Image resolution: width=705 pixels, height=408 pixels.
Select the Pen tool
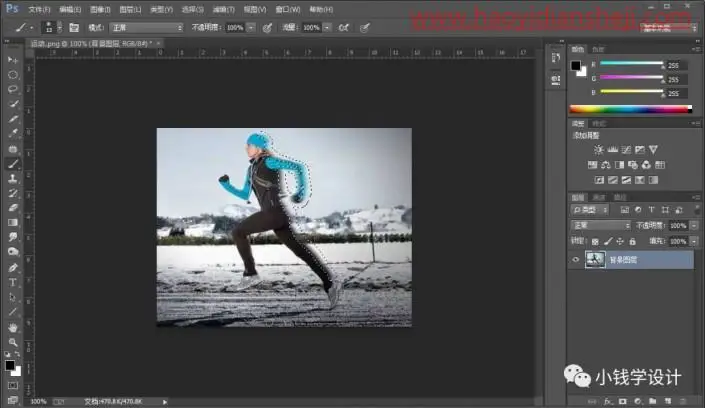click(13, 268)
